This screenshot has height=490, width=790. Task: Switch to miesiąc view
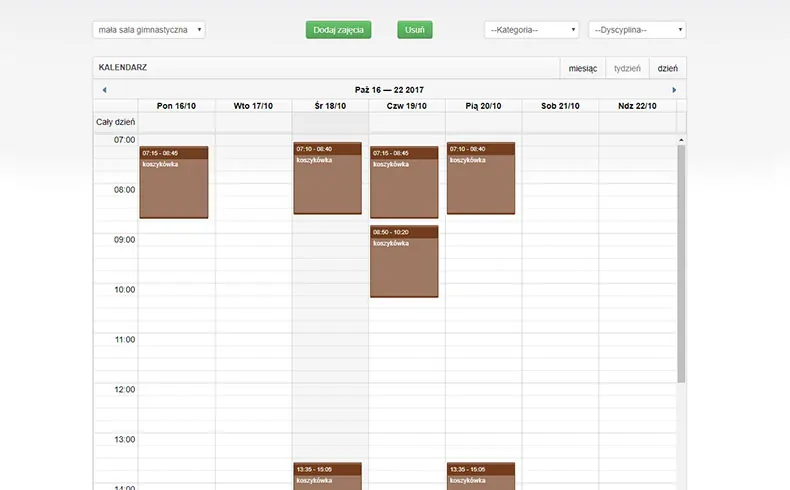pyautogui.click(x=582, y=68)
